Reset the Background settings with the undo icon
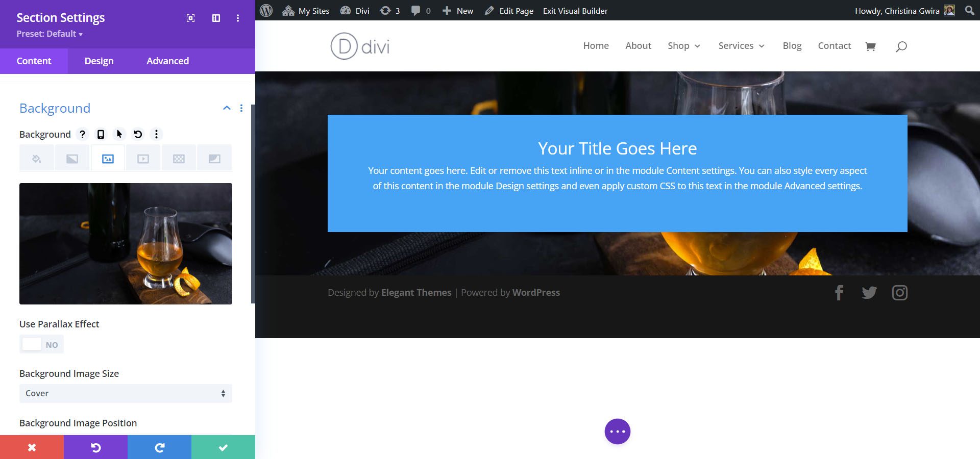980x459 pixels. (137, 134)
